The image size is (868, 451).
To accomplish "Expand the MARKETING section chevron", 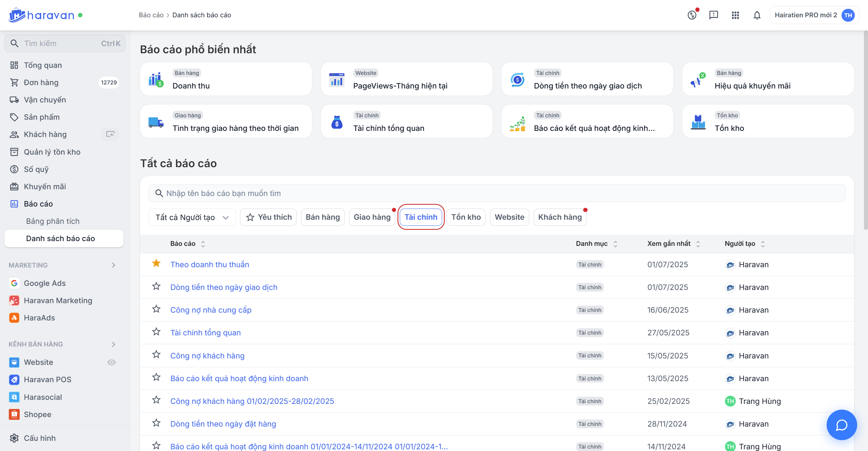I will [x=114, y=265].
